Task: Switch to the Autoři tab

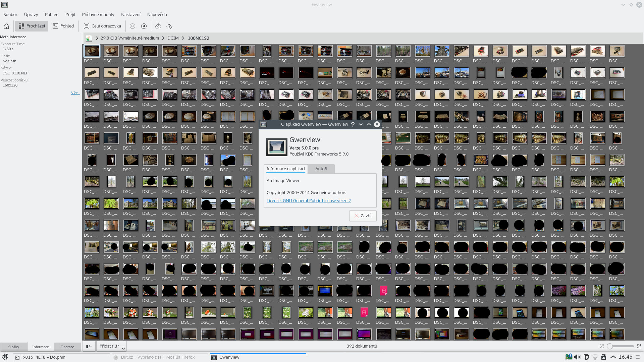Action: point(321,169)
